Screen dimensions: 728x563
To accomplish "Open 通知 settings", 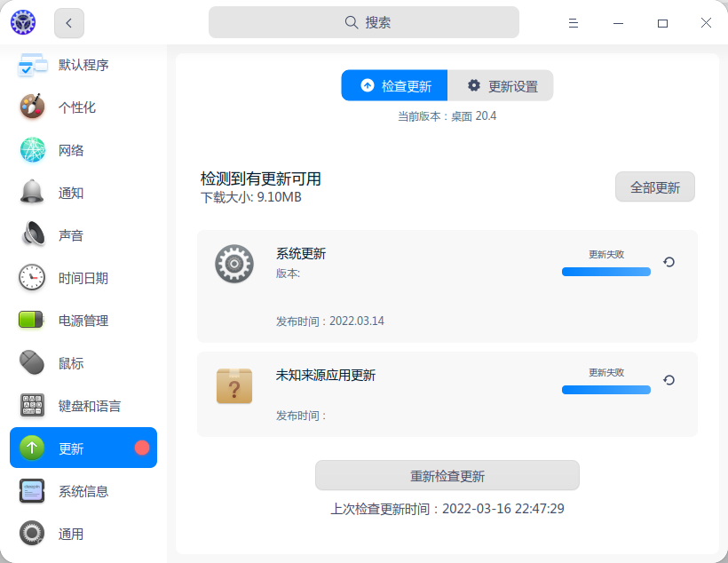I will (x=83, y=193).
